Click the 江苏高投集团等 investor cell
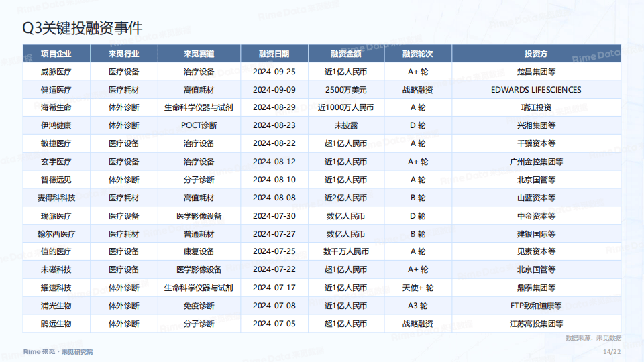The height and width of the screenshot is (362, 644). [x=536, y=324]
